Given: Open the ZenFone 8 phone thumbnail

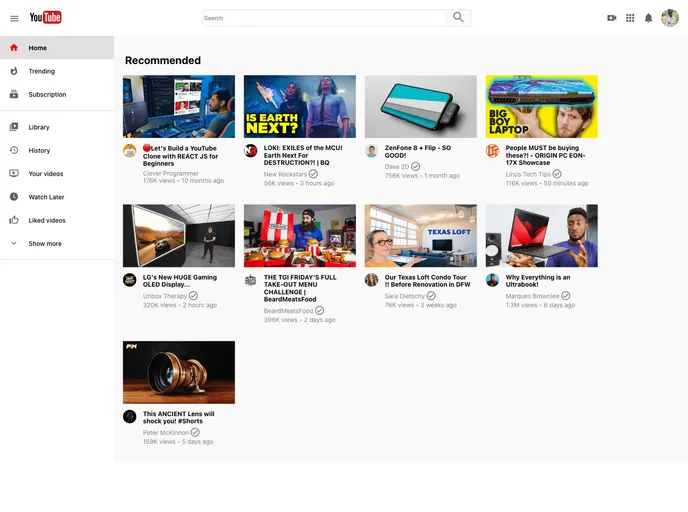Looking at the screenshot, I should 421,107.
